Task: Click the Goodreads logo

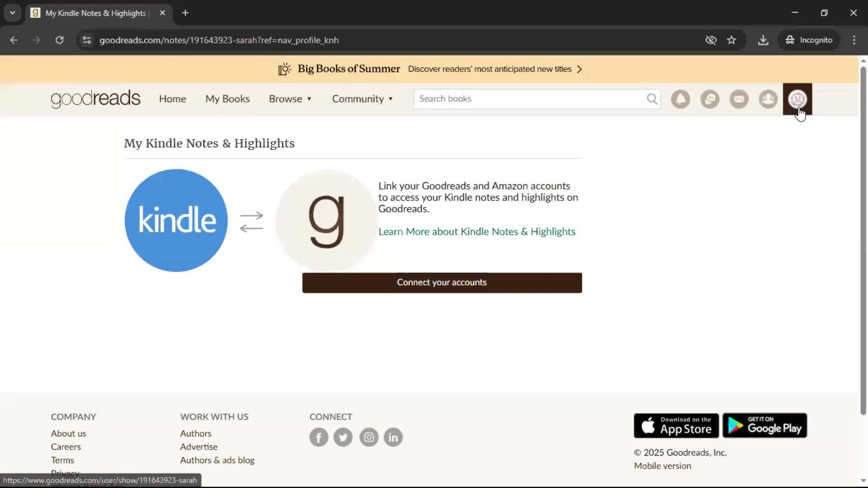Action: click(x=95, y=99)
